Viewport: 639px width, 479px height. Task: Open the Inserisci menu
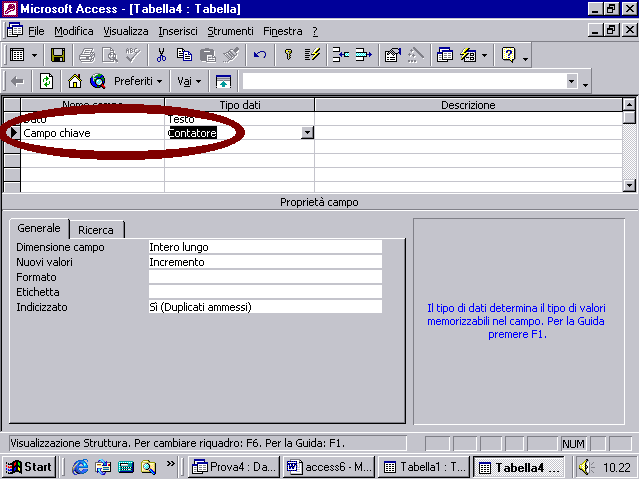pos(178,31)
